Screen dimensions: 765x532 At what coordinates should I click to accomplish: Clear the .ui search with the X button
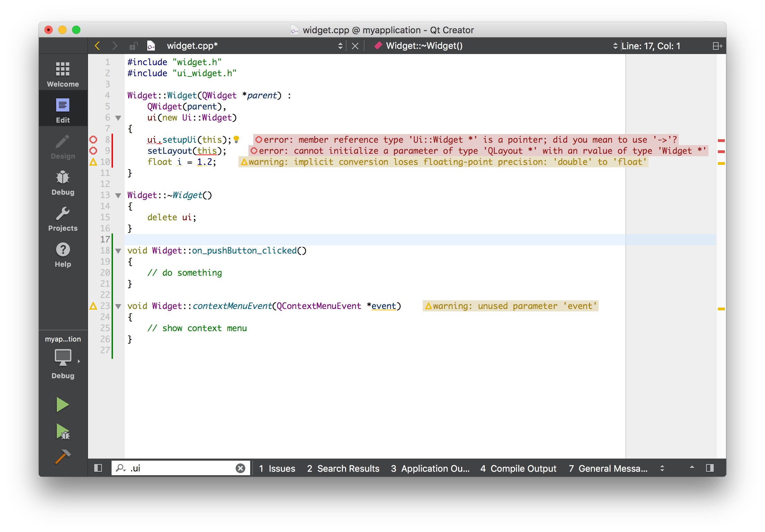(x=240, y=468)
